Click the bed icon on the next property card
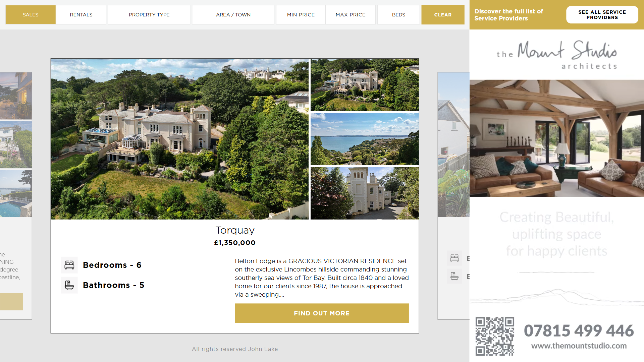Screen dimensions: 644x362 click(x=454, y=258)
